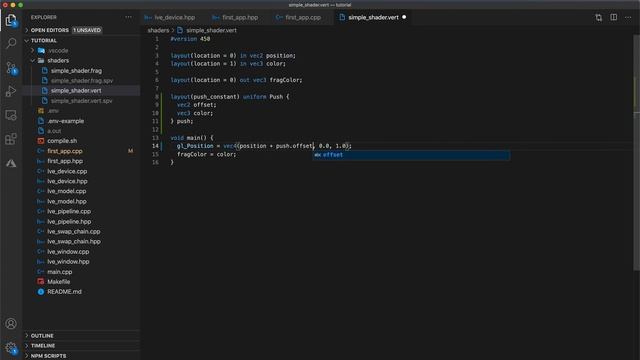The image size is (640, 360).
Task: Open first_app.hpp in the file tree
Action: pyautogui.click(x=65, y=161)
